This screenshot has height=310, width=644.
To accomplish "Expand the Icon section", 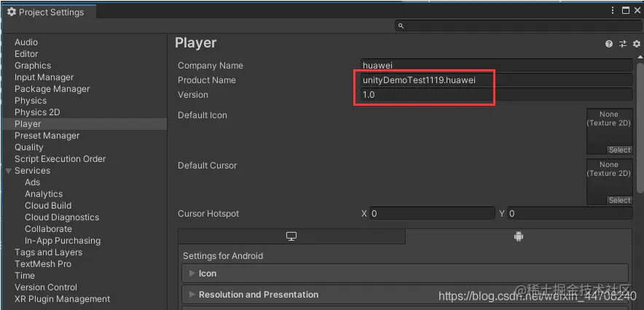I will tap(404, 274).
